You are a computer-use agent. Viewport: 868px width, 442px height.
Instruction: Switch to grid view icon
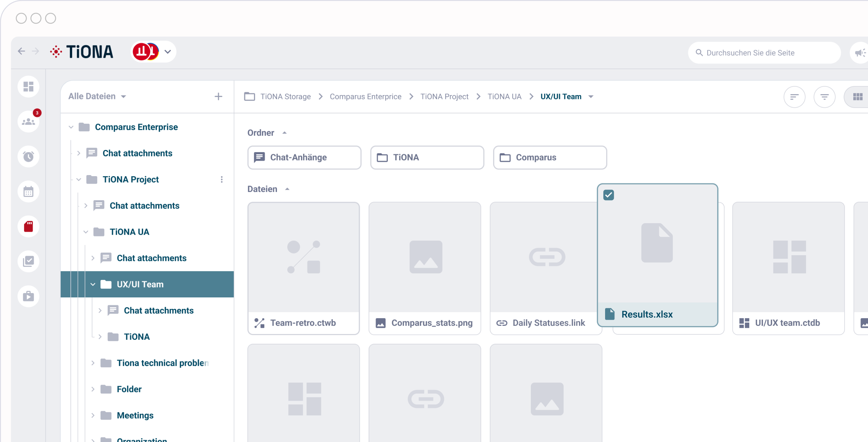click(x=858, y=97)
